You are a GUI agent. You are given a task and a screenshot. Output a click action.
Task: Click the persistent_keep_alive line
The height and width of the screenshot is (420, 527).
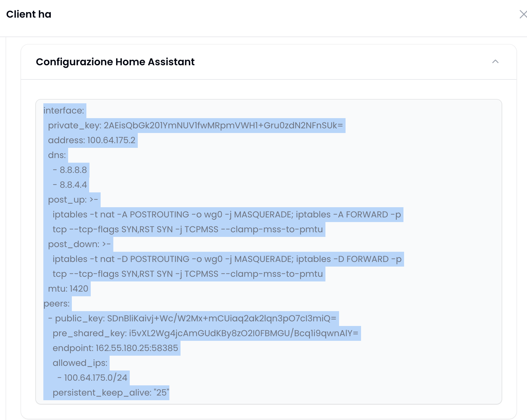pos(111,392)
